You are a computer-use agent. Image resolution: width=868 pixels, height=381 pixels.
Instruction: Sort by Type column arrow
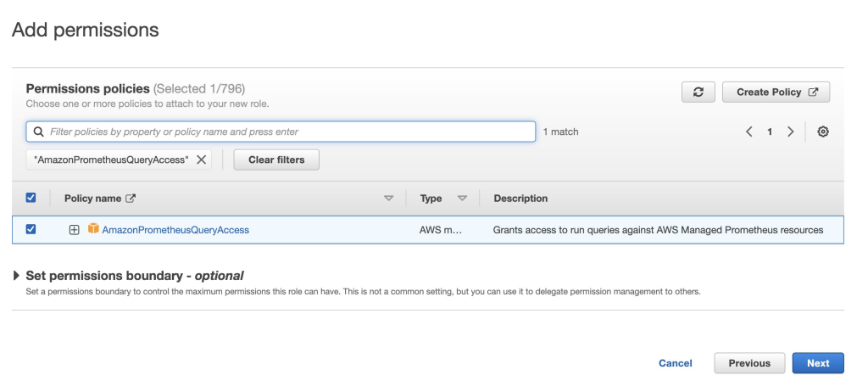(x=462, y=199)
